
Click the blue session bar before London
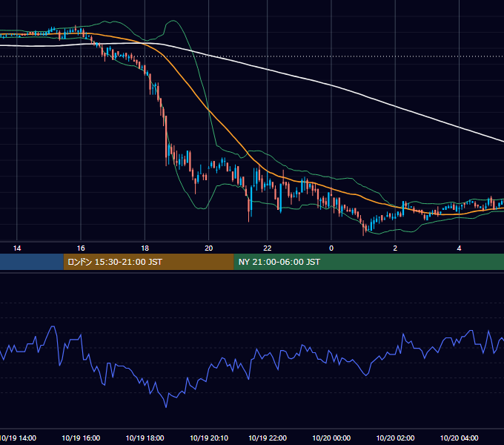(x=32, y=262)
